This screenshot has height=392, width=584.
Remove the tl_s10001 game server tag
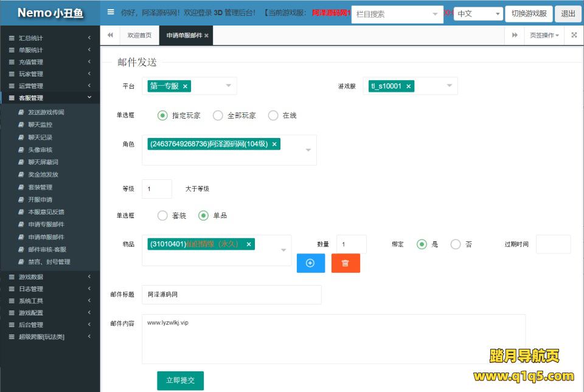coord(408,86)
